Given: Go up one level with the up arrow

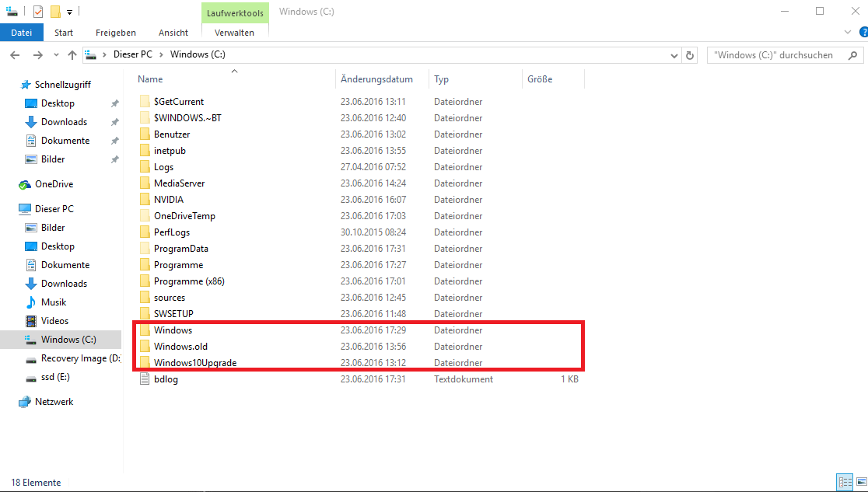Looking at the screenshot, I should [72, 54].
